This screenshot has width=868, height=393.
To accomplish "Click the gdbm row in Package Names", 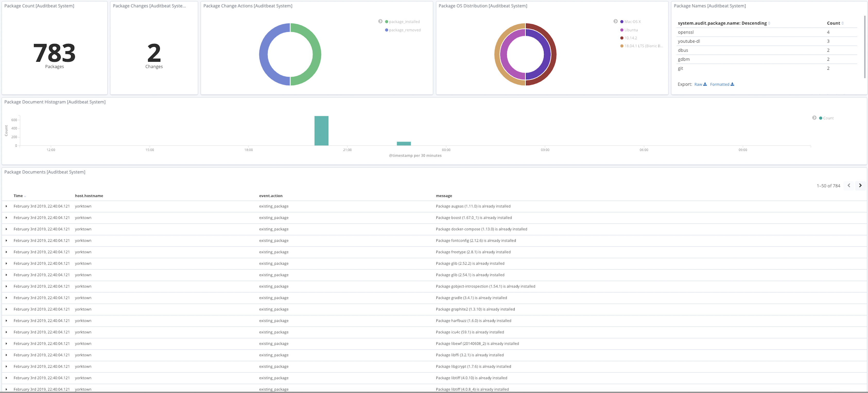I will 767,59.
